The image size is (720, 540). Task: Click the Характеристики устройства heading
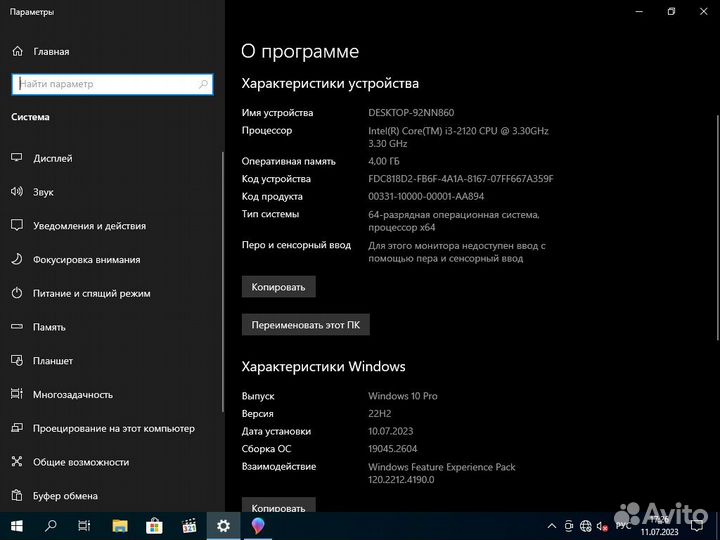tap(330, 84)
